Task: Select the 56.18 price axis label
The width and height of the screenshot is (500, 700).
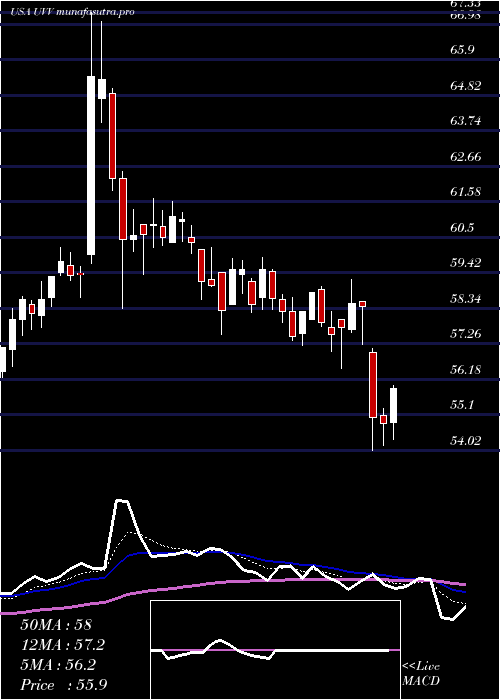Action: click(x=466, y=370)
